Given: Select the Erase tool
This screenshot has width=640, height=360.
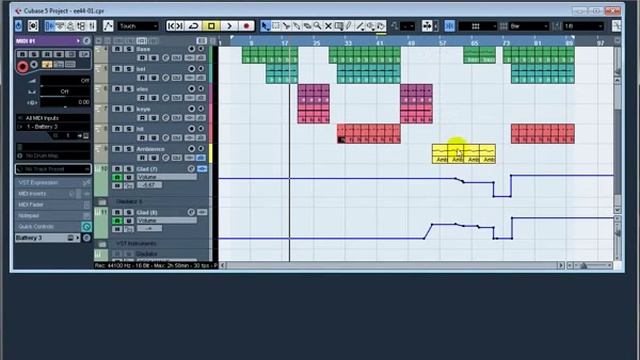Looking at the screenshot, I should coord(307,26).
